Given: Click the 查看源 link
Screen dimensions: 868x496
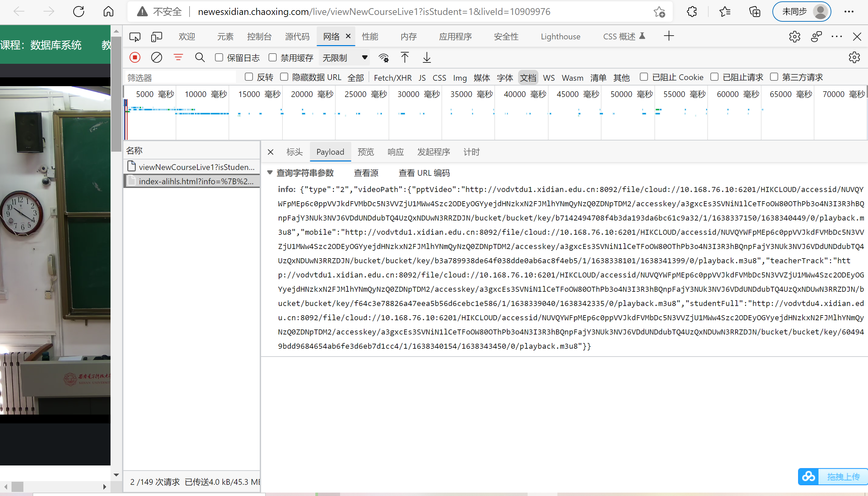Looking at the screenshot, I should point(366,173).
